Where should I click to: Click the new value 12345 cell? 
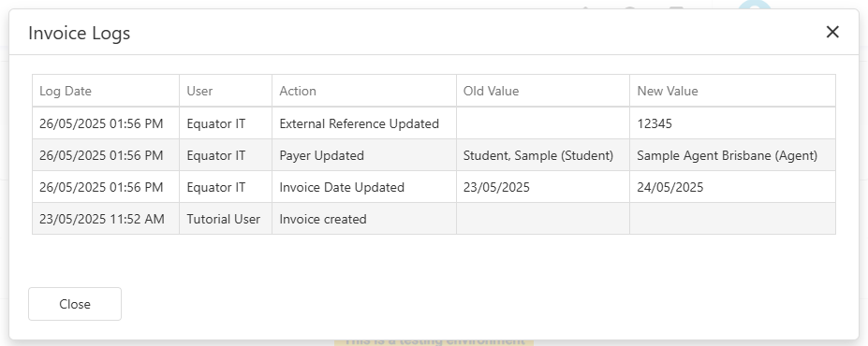(x=732, y=123)
